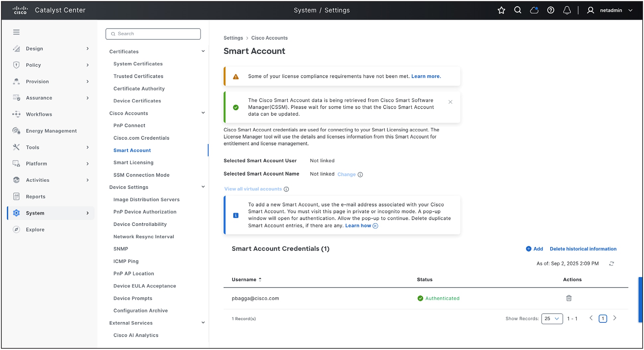This screenshot has height=350, width=644.
Task: Click the Cisco logo in top bar
Action: click(20, 10)
